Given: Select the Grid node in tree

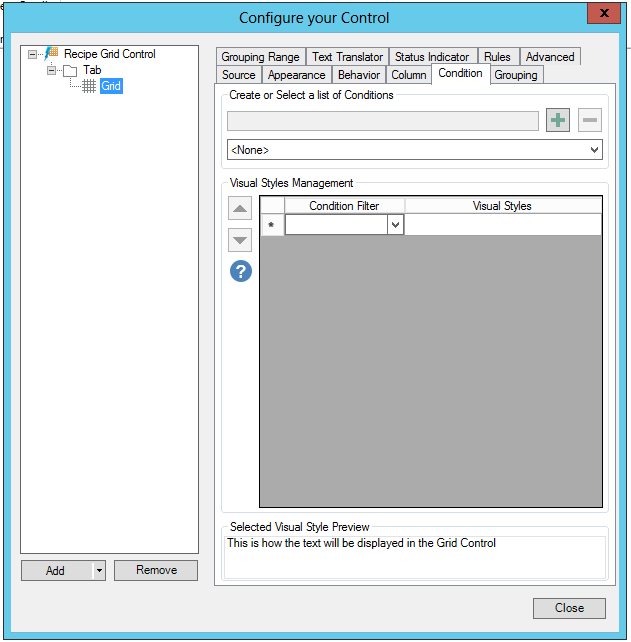Looking at the screenshot, I should point(110,86).
